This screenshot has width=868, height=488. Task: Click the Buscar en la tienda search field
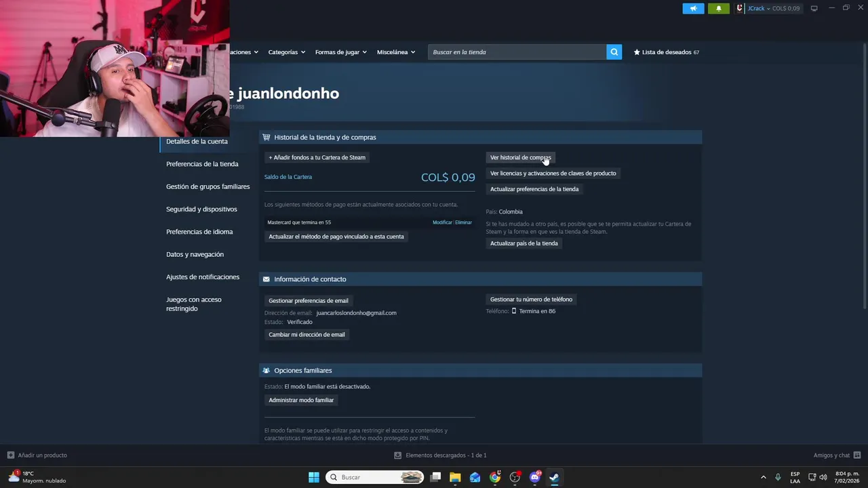517,52
